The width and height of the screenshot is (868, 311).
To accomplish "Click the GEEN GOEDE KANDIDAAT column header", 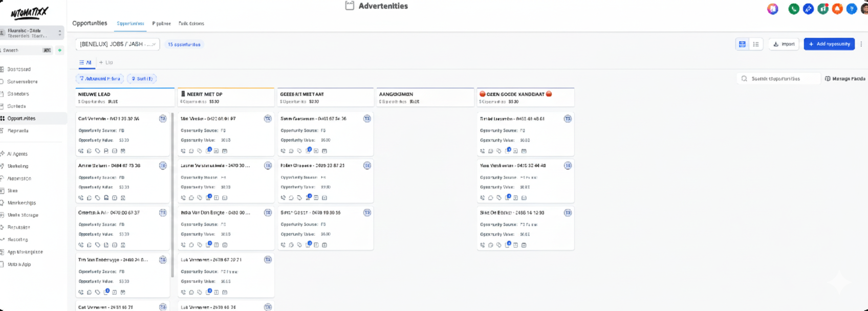I will click(x=526, y=97).
